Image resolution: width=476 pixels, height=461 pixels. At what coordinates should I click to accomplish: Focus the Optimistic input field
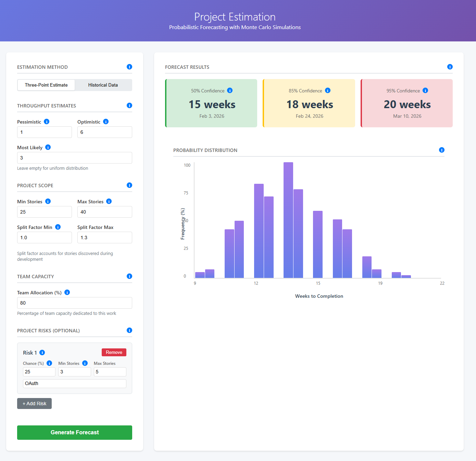[105, 132]
